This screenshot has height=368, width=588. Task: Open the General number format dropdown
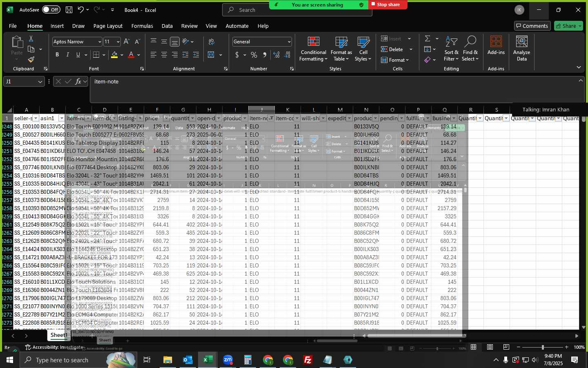tap(289, 42)
